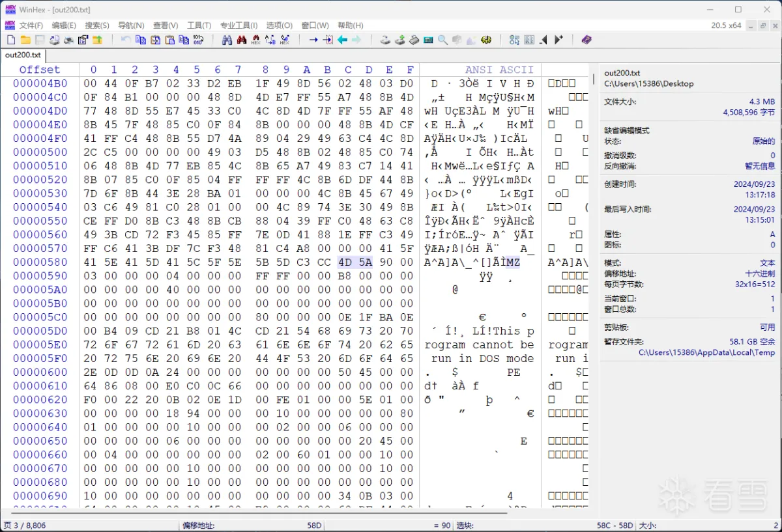Click offset 000004B0 in the Offset column
This screenshot has height=532, width=782.
pyautogui.click(x=40, y=83)
